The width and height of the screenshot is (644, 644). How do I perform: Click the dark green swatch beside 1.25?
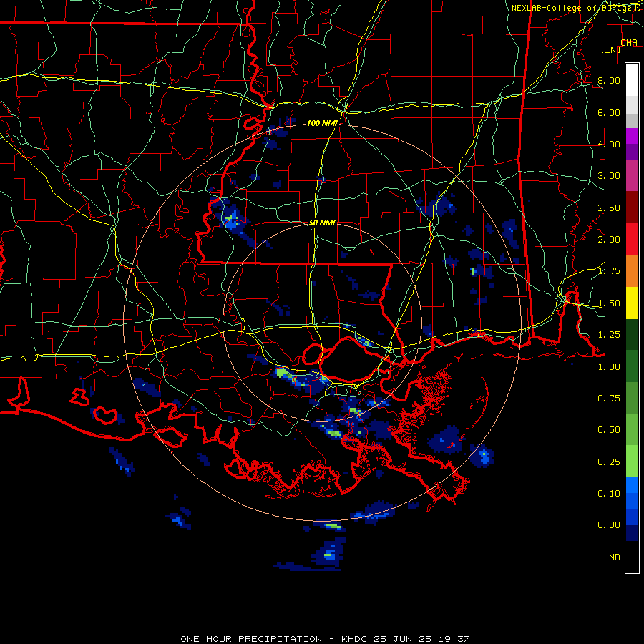coord(632,334)
